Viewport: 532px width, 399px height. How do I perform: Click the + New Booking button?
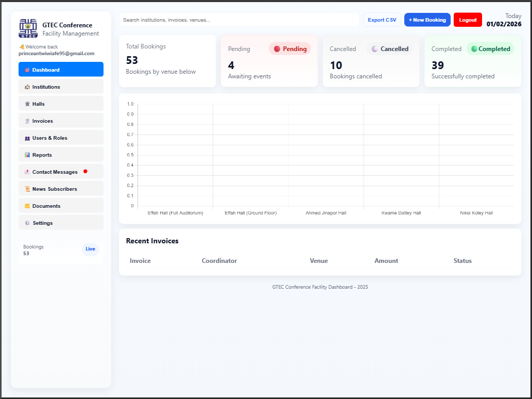pyautogui.click(x=427, y=20)
